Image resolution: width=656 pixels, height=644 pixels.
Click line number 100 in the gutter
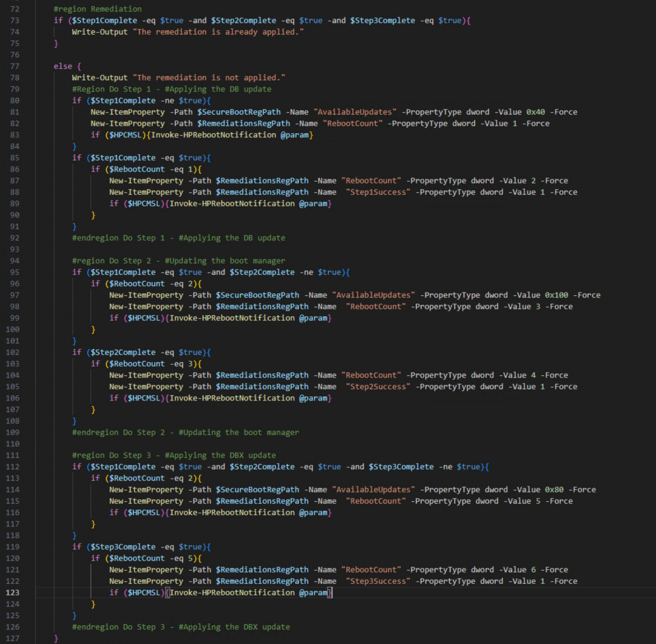(13, 330)
